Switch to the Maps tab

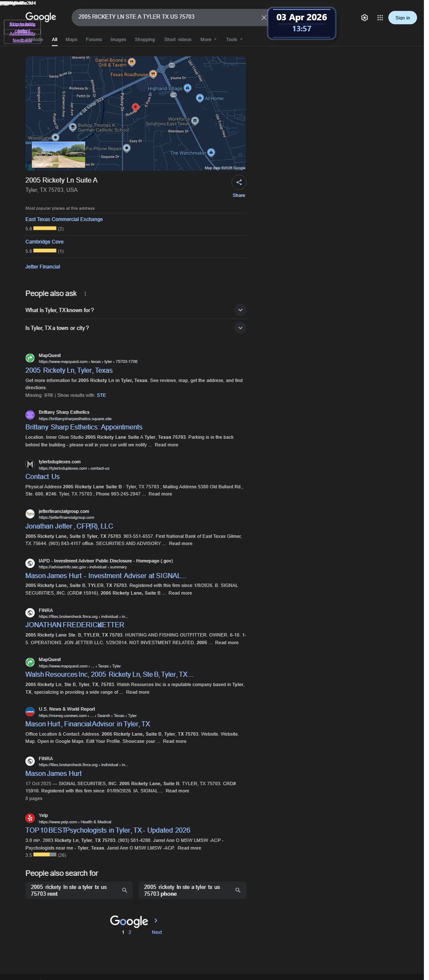71,39
